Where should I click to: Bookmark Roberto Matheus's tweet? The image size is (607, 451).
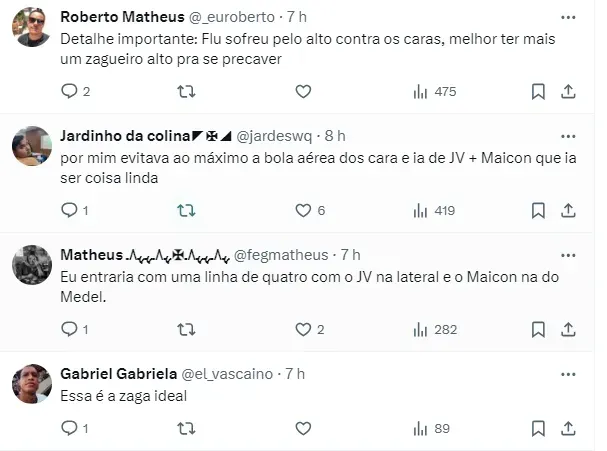pos(538,91)
